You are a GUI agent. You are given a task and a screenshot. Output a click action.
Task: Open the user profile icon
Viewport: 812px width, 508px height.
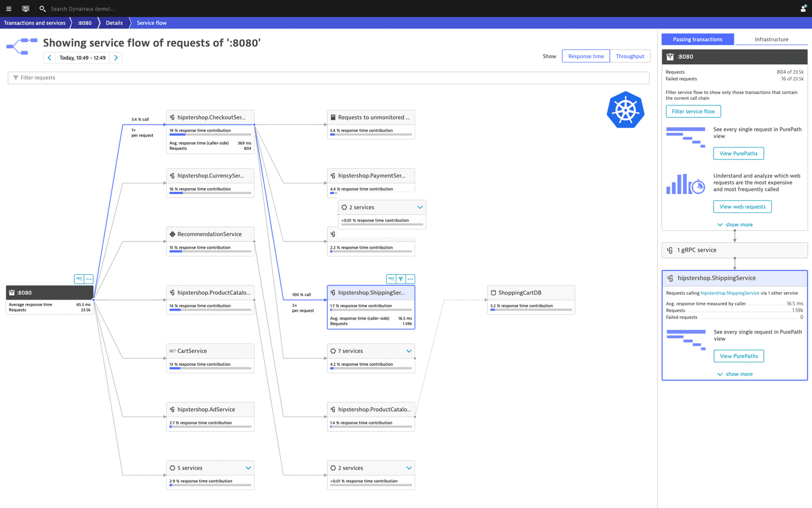pyautogui.click(x=803, y=9)
